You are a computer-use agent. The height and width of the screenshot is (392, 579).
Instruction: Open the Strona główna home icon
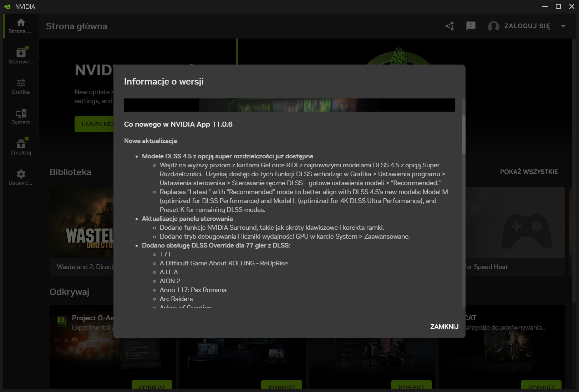click(x=21, y=23)
